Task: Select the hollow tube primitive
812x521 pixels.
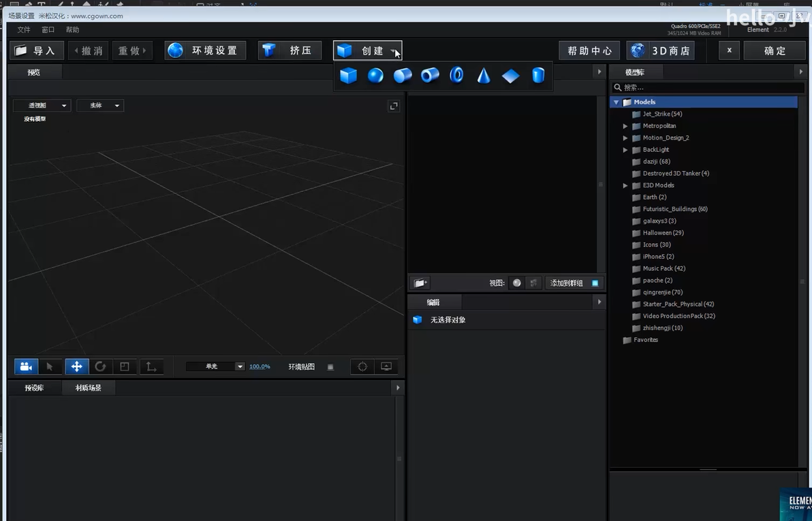Action: (430, 76)
